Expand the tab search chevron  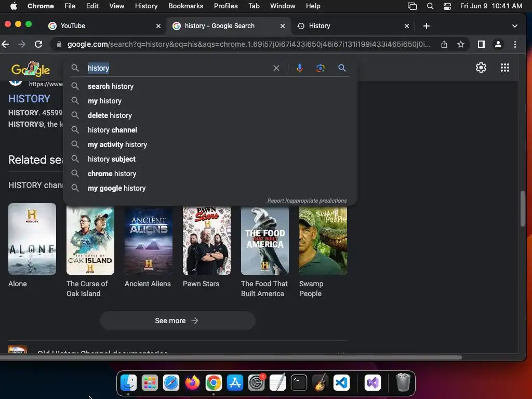point(515,26)
